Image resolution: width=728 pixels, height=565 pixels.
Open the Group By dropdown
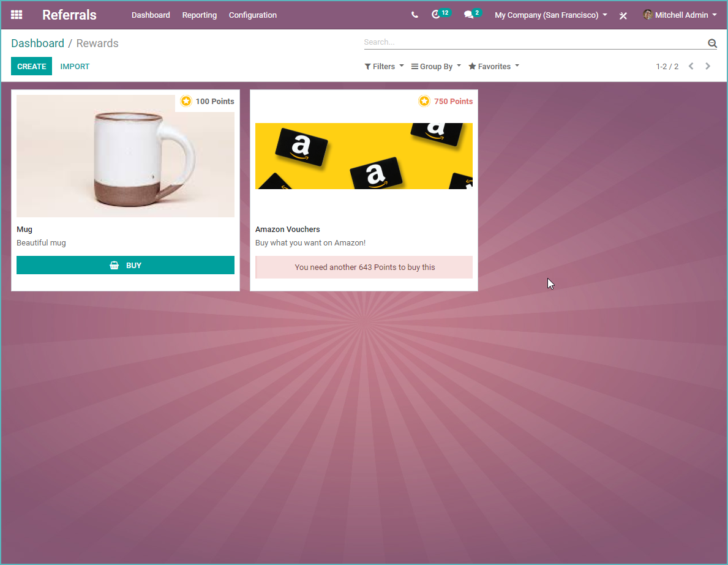tap(435, 66)
